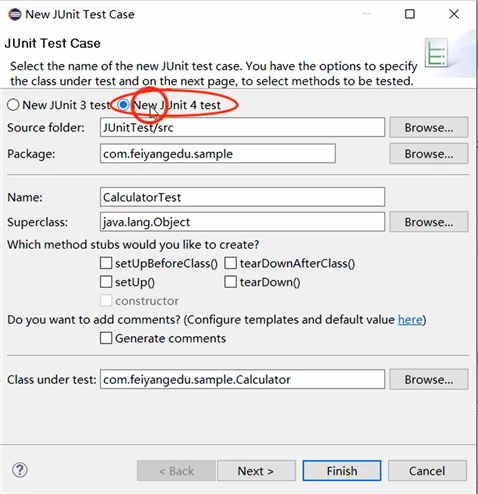
Task: Browse for the Package
Action: point(429,154)
